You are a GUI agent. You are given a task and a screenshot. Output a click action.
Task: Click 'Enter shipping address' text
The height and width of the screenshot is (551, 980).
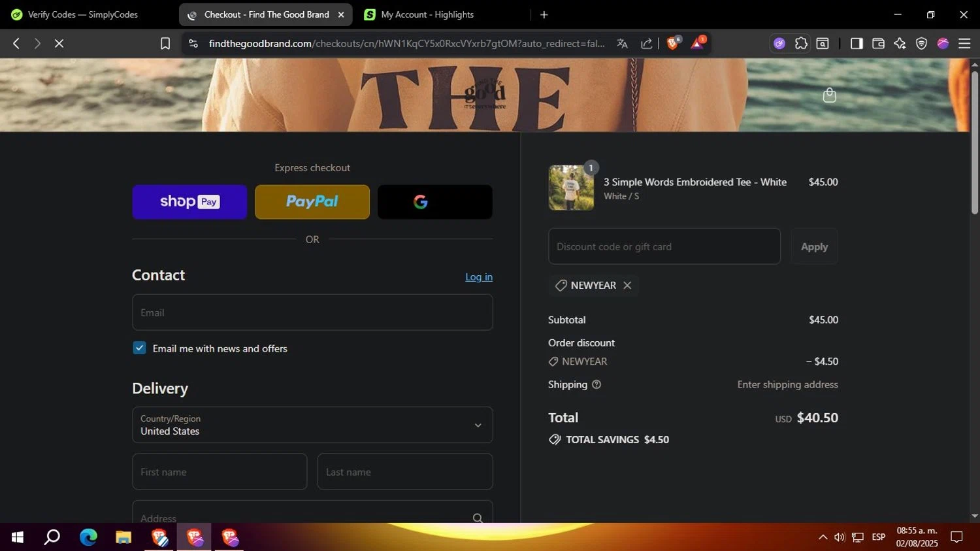coord(787,384)
